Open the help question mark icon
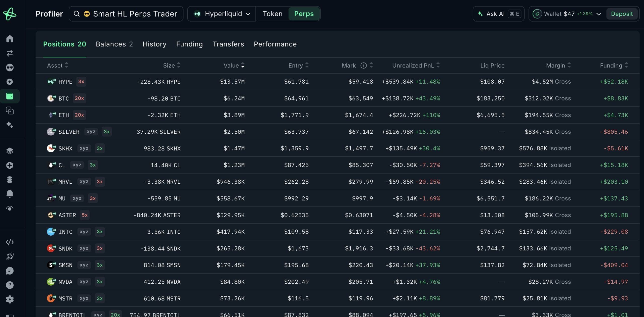The image size is (644, 317). pos(10,285)
